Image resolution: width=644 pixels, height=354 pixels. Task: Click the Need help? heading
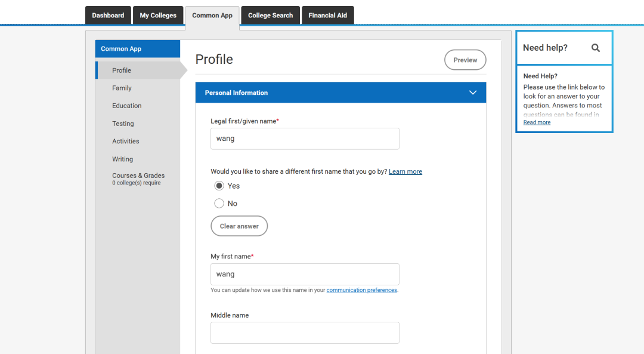545,48
